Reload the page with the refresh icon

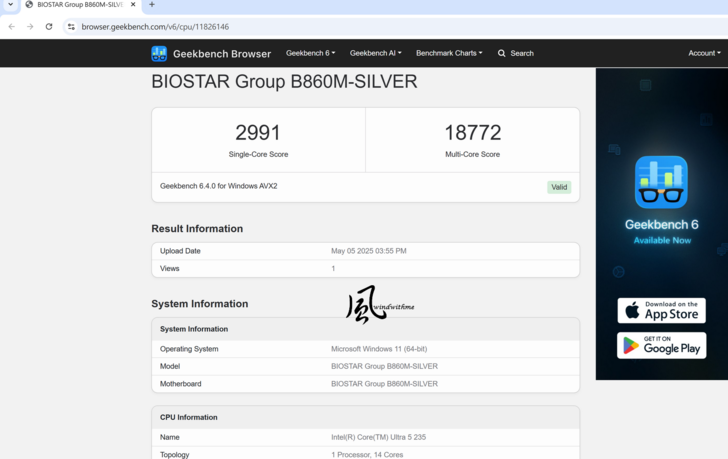coord(49,27)
